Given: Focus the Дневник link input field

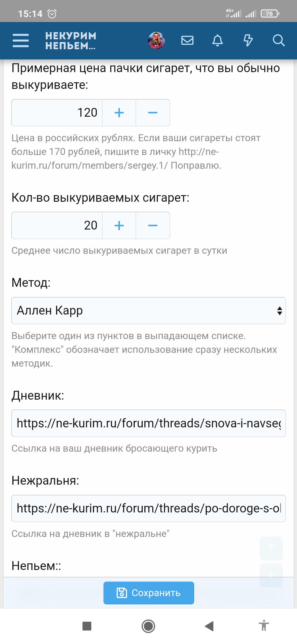Looking at the screenshot, I should (148, 423).
